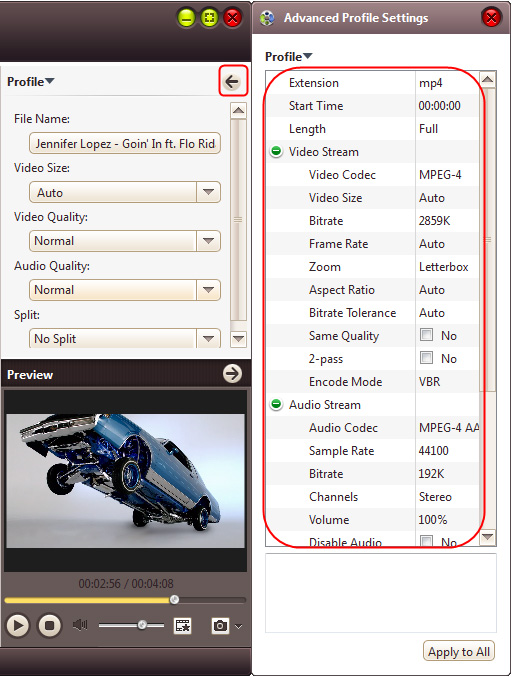Close the Advanced Profile Settings window
512x677 pixels.
tap(491, 18)
